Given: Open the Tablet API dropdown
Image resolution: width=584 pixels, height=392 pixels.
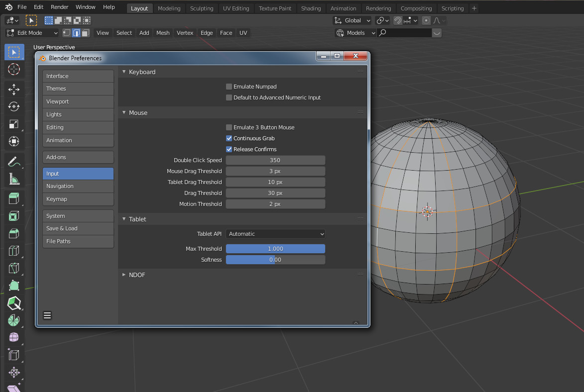Looking at the screenshot, I should click(275, 234).
